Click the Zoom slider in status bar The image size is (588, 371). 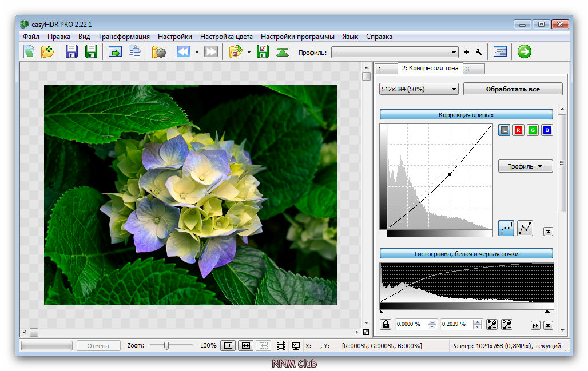pos(166,346)
